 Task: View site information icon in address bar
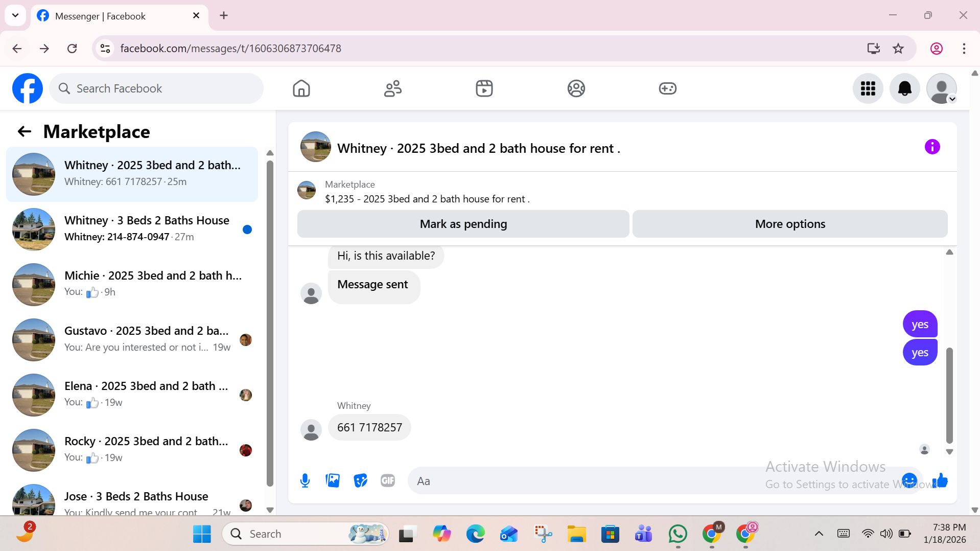105,49
